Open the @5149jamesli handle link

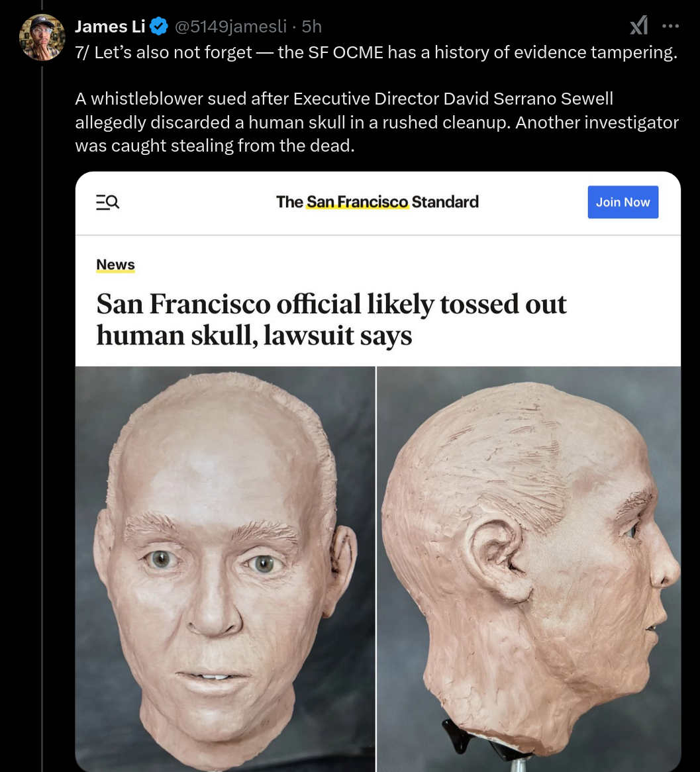231,26
